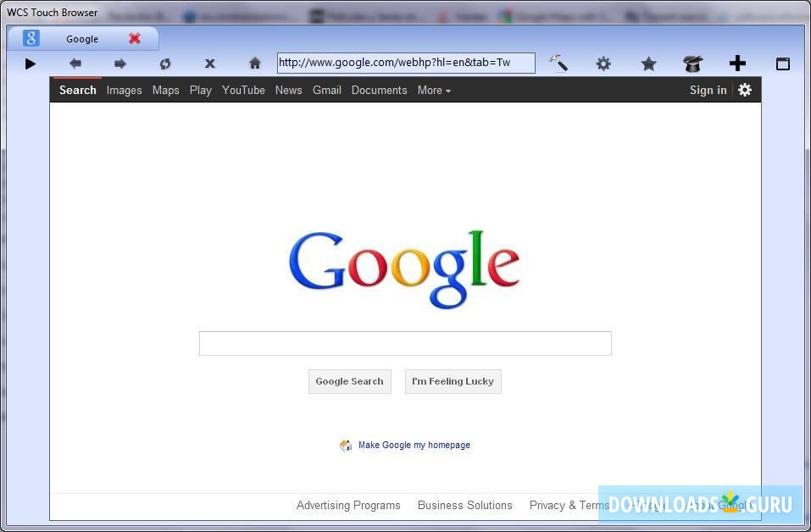Open browser tools with the wrench icon

(x=558, y=63)
